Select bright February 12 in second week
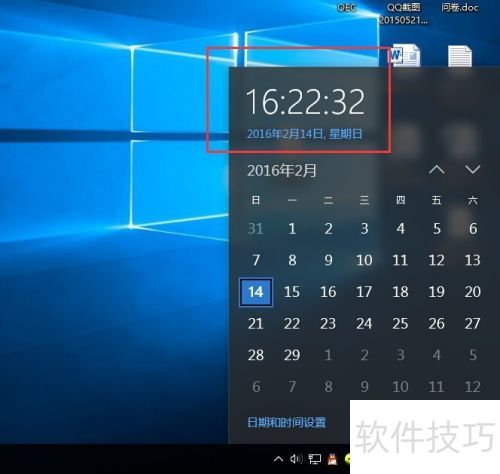Image resolution: width=500 pixels, height=474 pixels. [x=437, y=260]
